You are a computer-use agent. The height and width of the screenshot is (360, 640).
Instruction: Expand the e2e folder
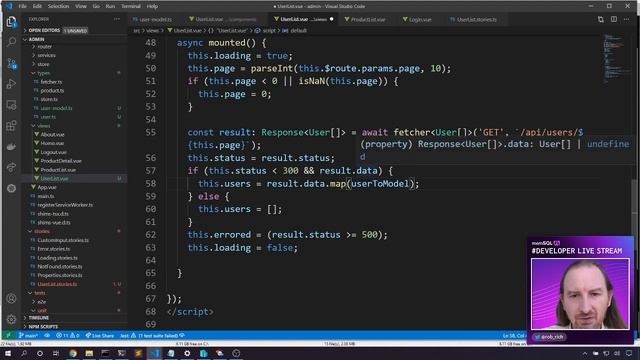tap(42, 302)
